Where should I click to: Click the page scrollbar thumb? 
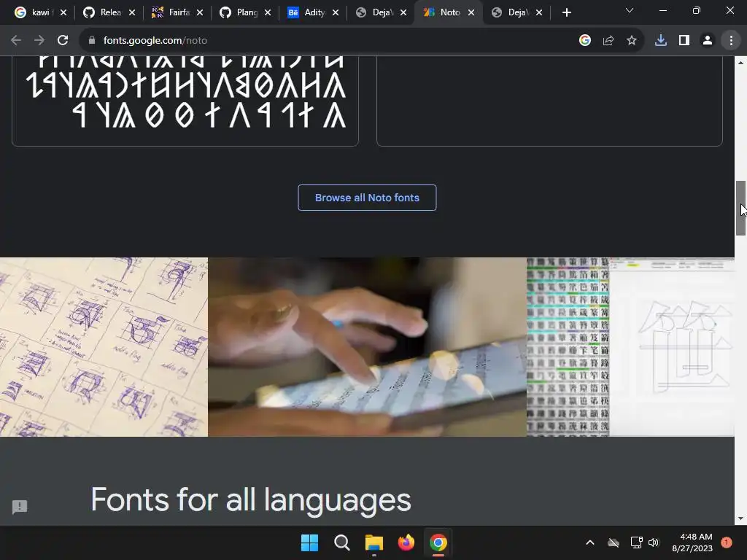pos(740,208)
